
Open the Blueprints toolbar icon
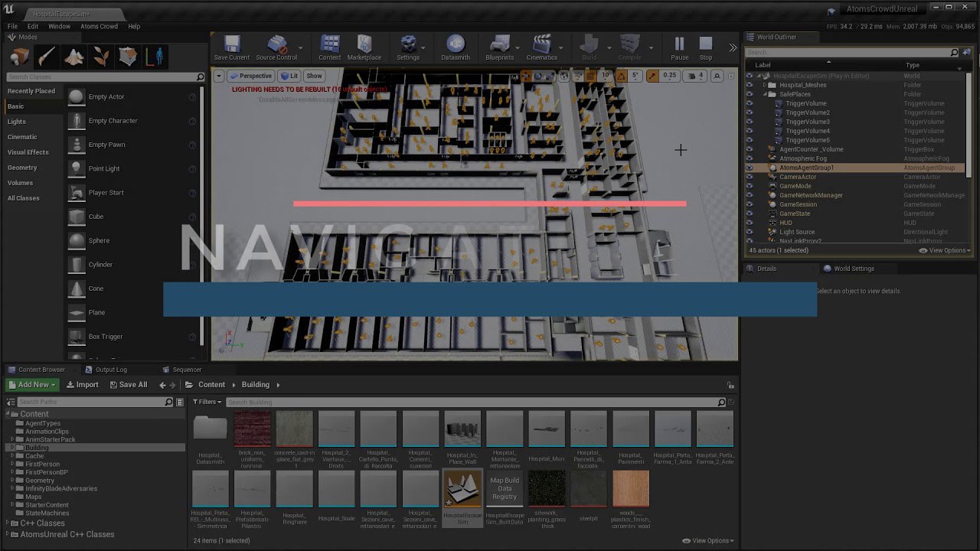point(500,47)
